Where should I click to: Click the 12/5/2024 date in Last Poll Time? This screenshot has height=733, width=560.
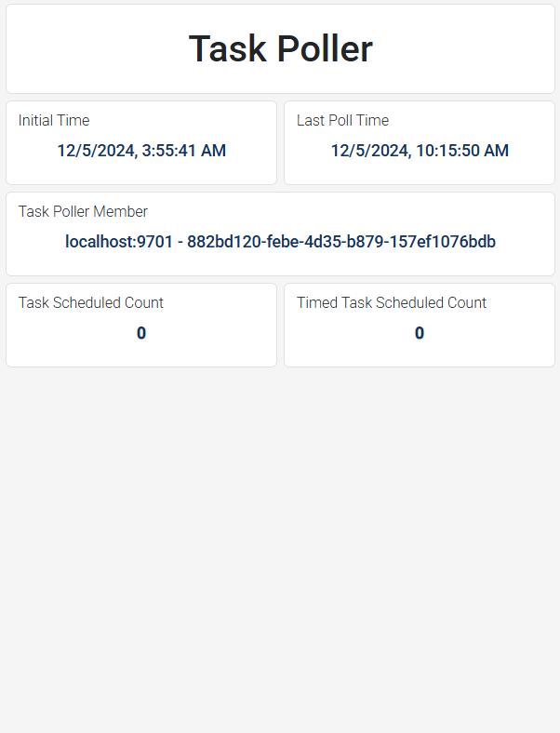click(369, 151)
